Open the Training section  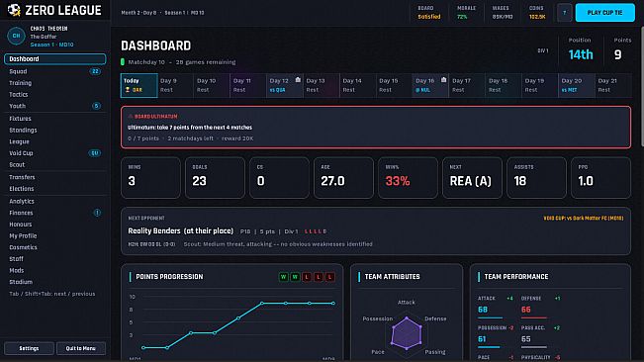(x=55, y=83)
